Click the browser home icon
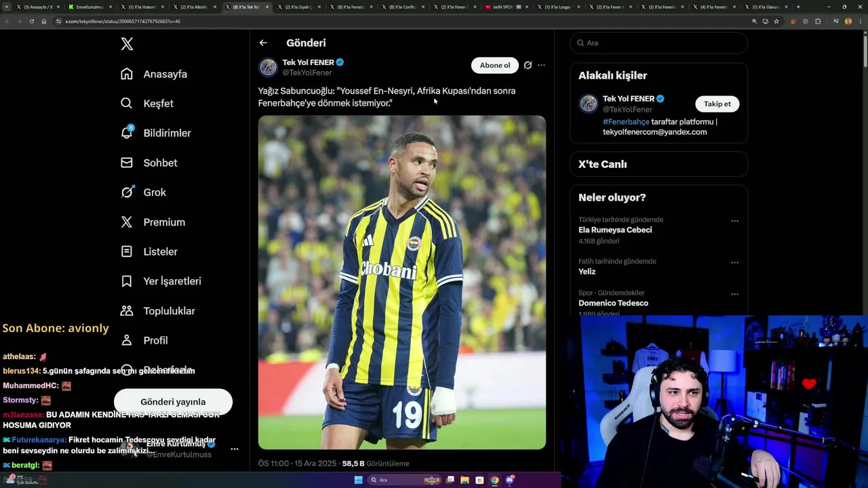Image resolution: width=868 pixels, height=488 pixels. [x=44, y=21]
